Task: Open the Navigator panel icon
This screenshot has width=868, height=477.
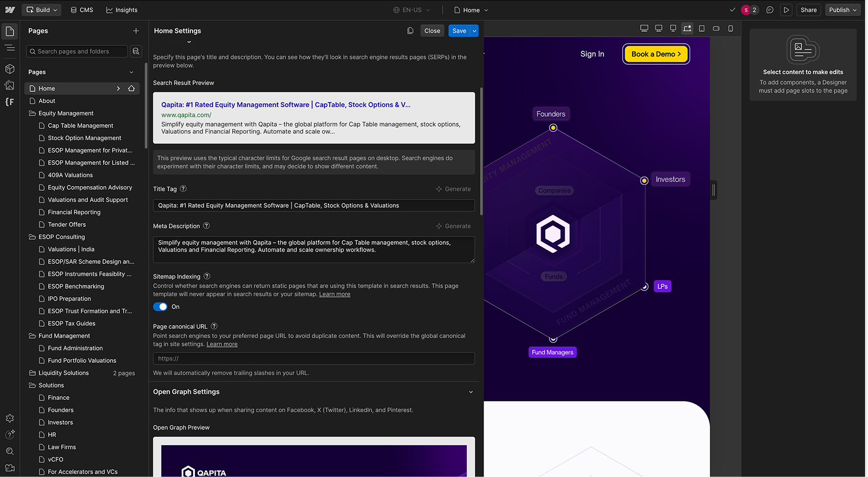Action: [9, 48]
